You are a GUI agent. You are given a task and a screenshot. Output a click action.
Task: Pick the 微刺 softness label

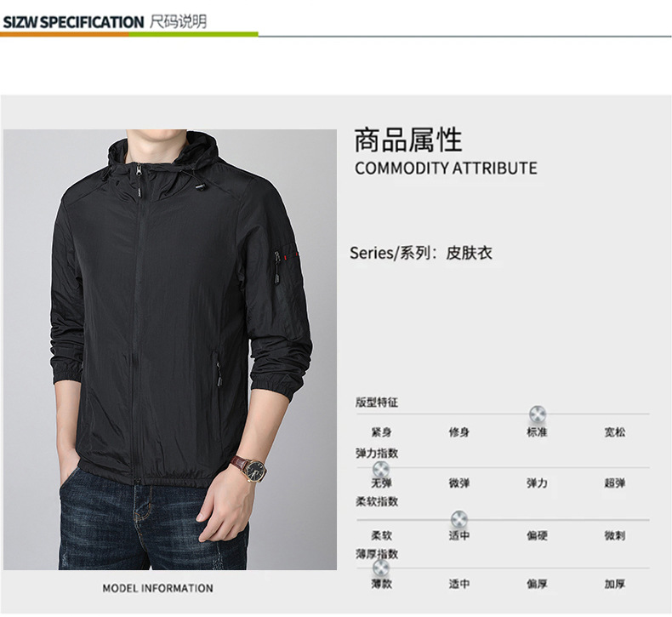tap(614, 535)
